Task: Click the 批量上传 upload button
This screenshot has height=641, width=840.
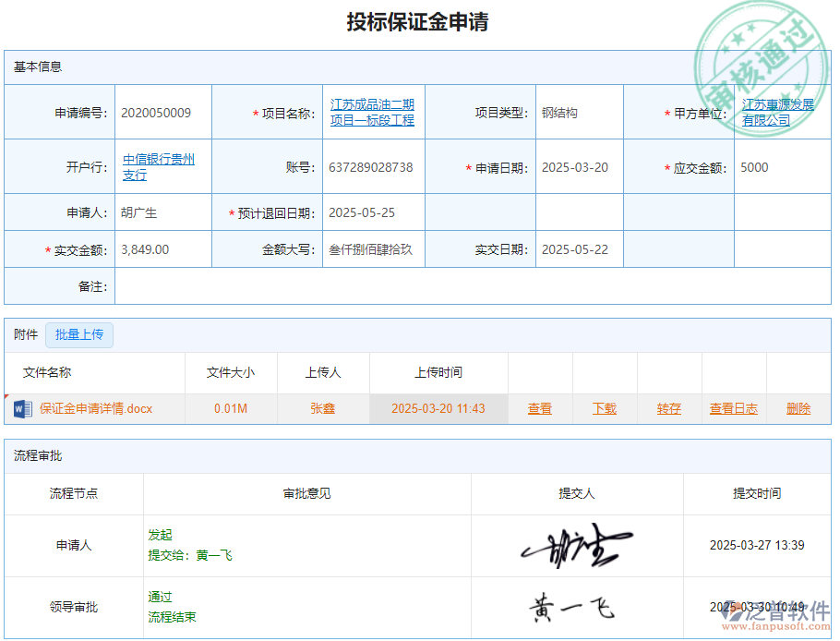Action: pos(78,335)
